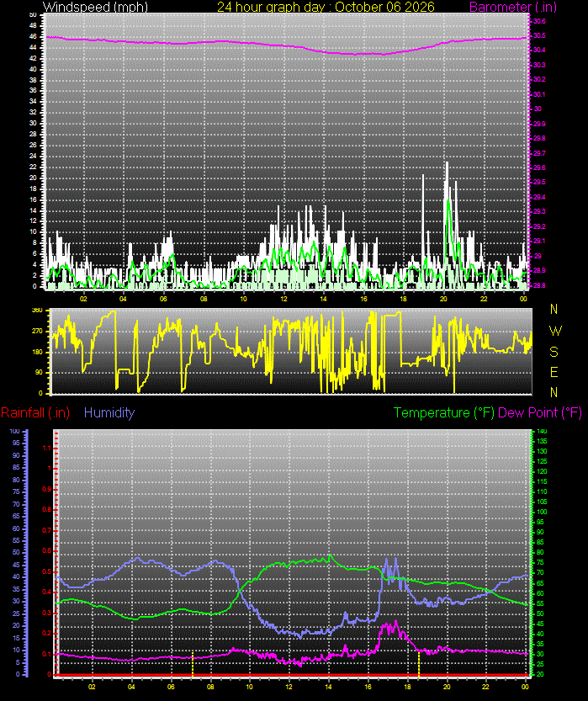Click the wind direction axis value 180
Image resolution: width=588 pixels, height=701 pixels.
click(38, 352)
